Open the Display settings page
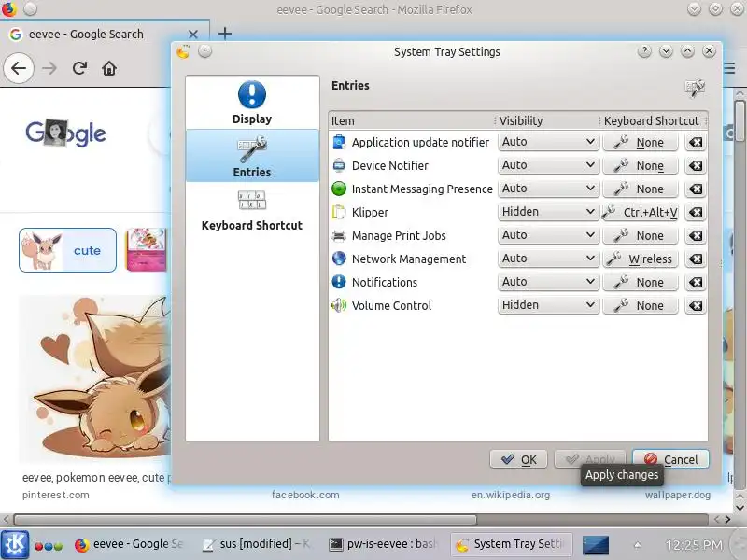Screen dimensions: 747x560 pyautogui.click(x=252, y=103)
